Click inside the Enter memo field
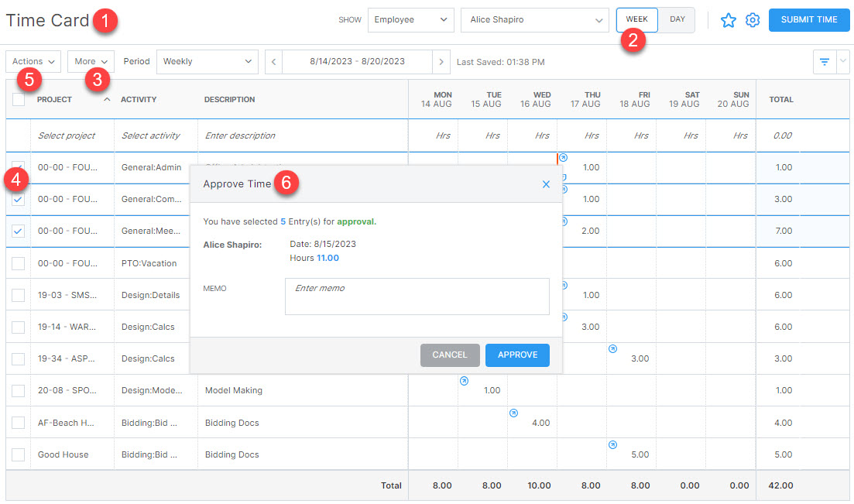 (x=417, y=297)
